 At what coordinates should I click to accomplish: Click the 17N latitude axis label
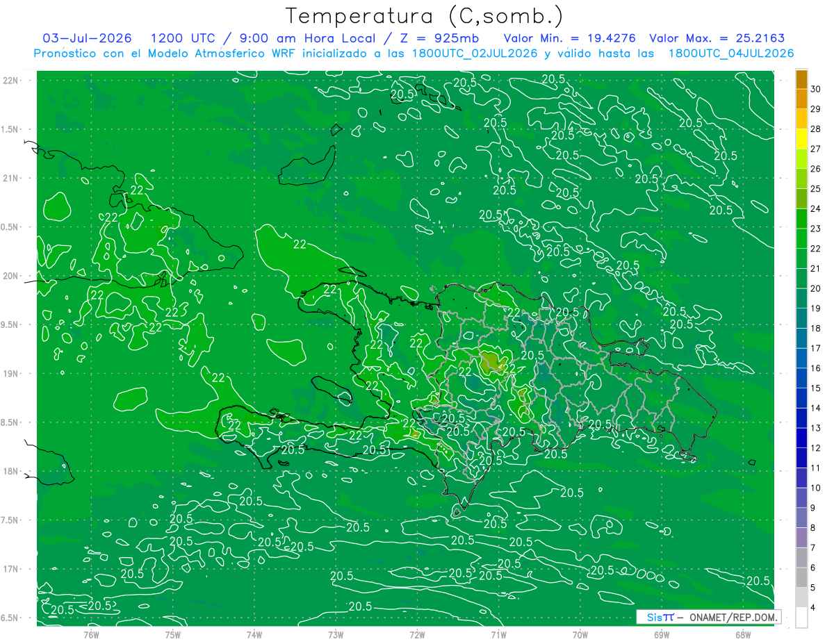12,569
